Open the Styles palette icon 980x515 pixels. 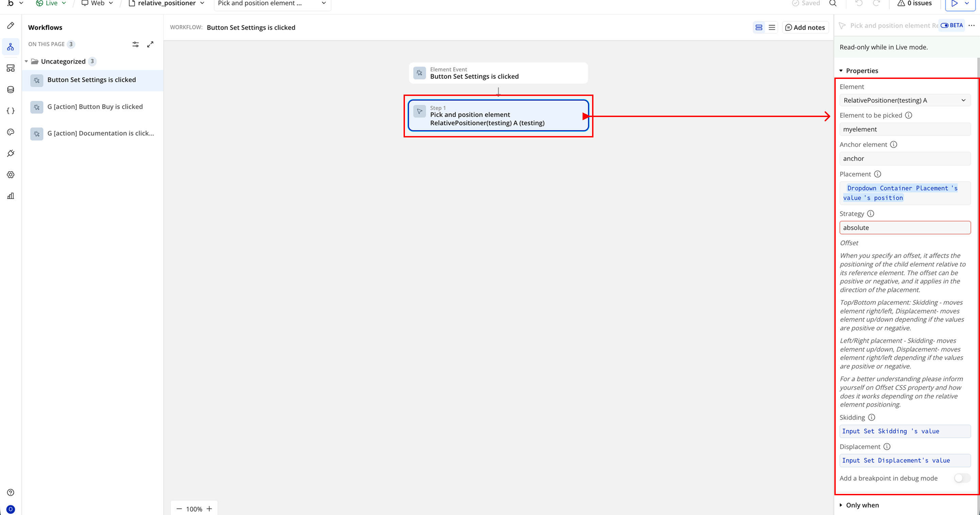coord(11,132)
